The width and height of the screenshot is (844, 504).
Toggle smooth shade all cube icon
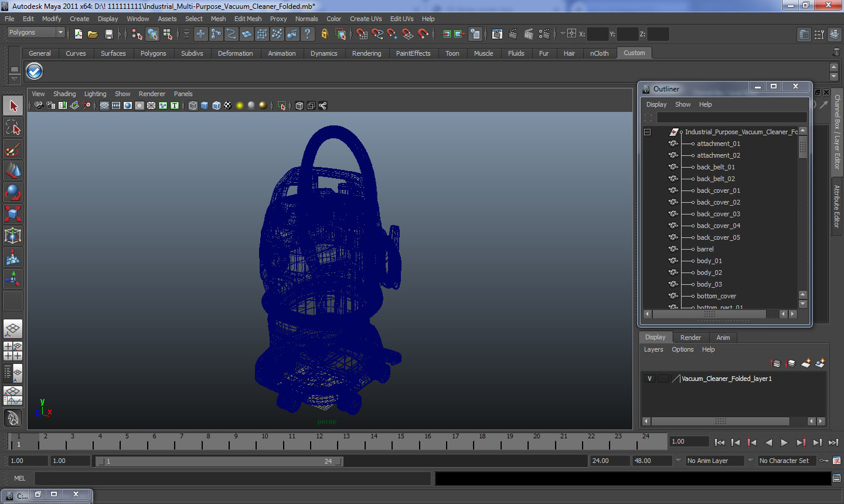click(x=205, y=105)
